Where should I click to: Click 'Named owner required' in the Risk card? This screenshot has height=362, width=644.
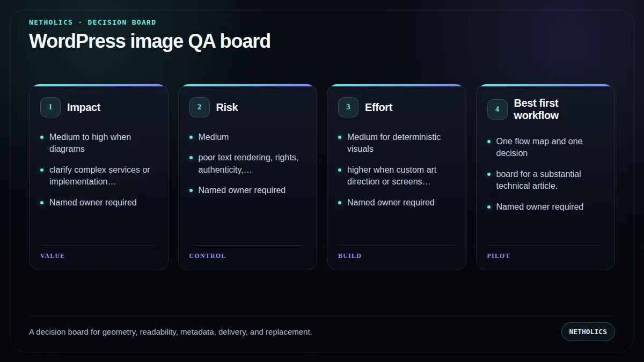(242, 190)
